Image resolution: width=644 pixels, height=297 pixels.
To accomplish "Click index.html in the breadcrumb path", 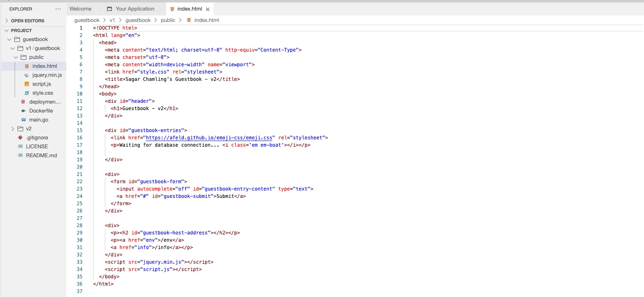I will pos(207,20).
